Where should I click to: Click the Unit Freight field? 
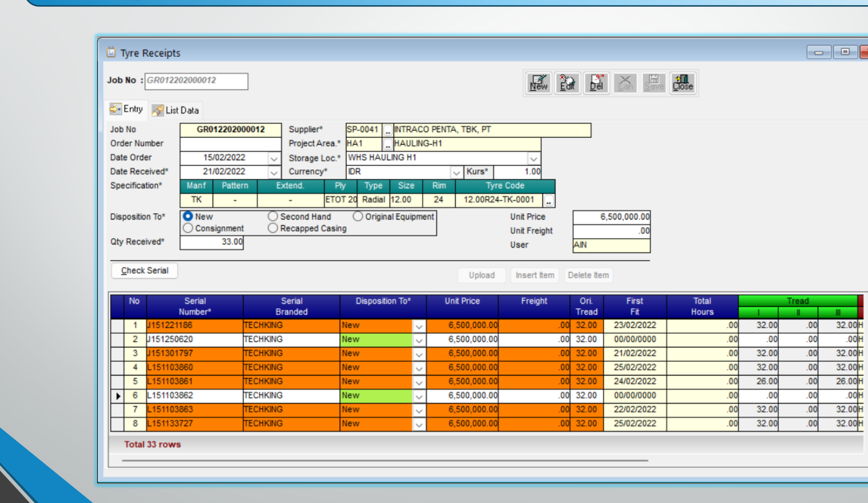click(x=612, y=231)
